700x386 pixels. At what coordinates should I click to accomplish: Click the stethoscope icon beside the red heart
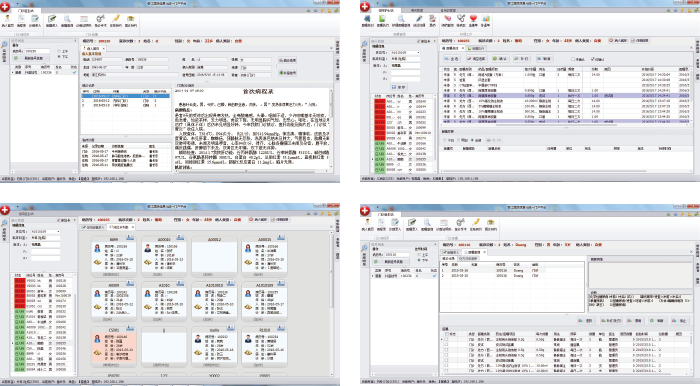coord(461,19)
